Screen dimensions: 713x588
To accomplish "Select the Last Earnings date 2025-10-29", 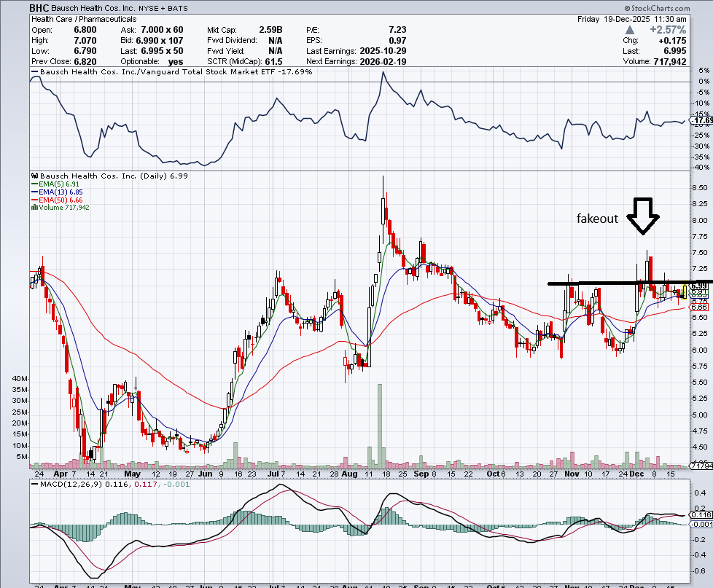I will point(383,51).
